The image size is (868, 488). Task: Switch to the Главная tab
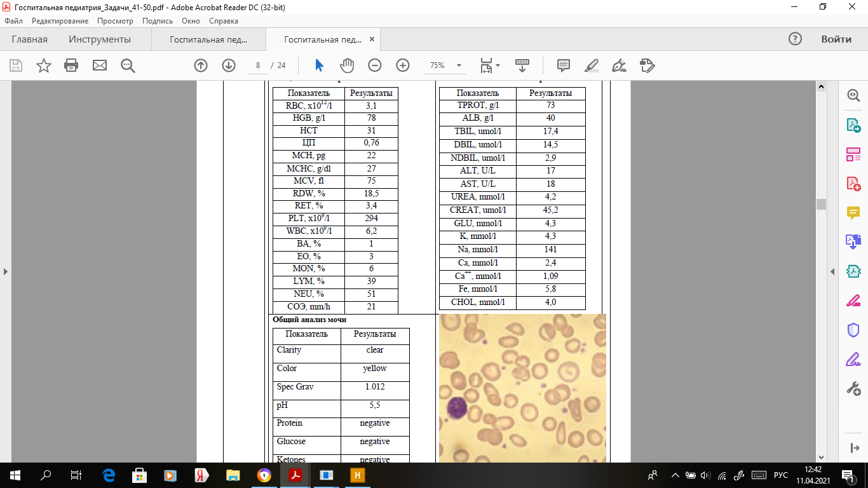tap(29, 39)
